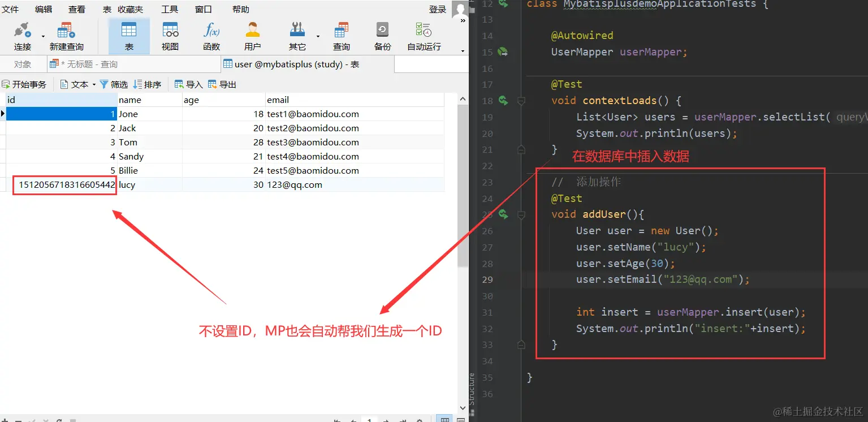Open the 收藏夹 menu
This screenshot has width=868, height=422.
[x=131, y=9]
